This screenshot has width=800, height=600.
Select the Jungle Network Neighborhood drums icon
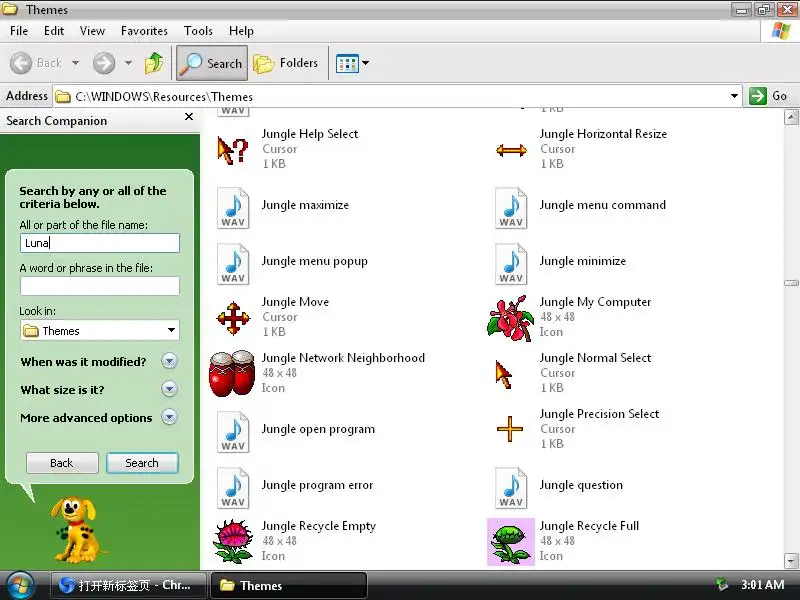pos(232,373)
